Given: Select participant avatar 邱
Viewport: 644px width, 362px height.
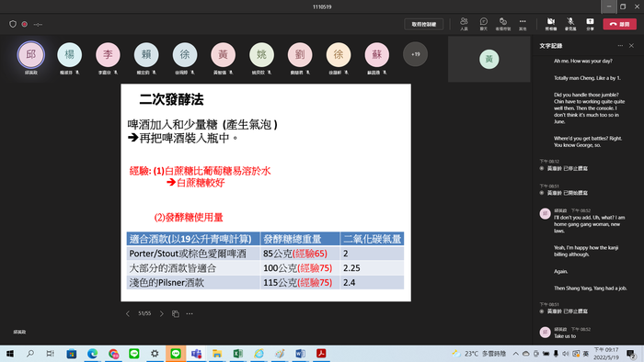Looking at the screenshot, I should coord(30,54).
